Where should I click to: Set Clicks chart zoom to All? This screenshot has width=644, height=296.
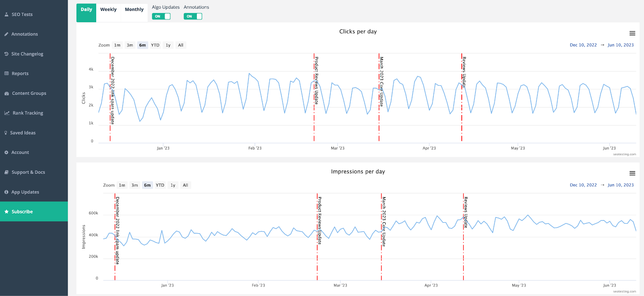(181, 45)
